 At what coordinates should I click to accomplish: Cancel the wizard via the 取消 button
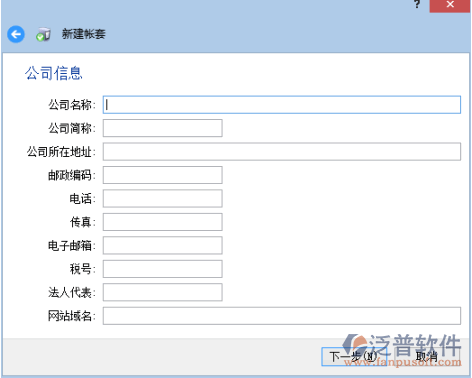[427, 357]
